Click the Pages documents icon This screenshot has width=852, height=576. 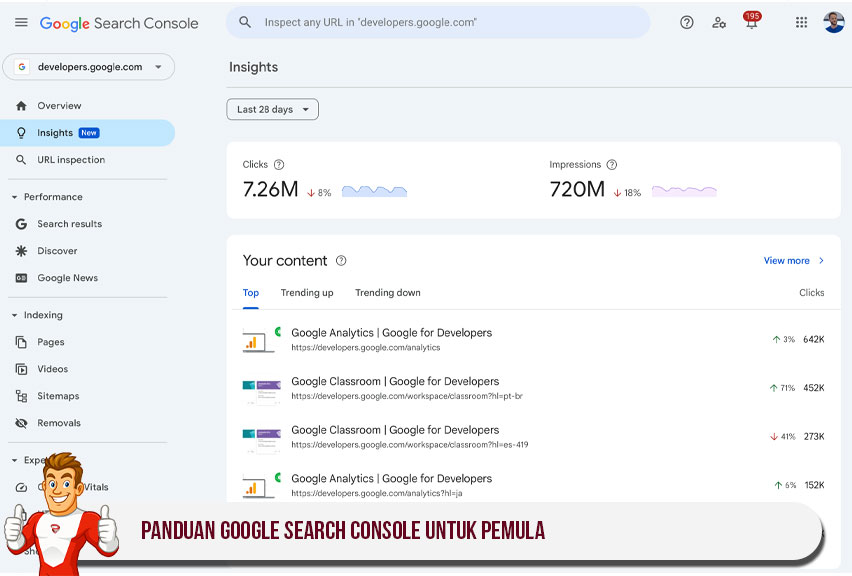[x=21, y=342]
